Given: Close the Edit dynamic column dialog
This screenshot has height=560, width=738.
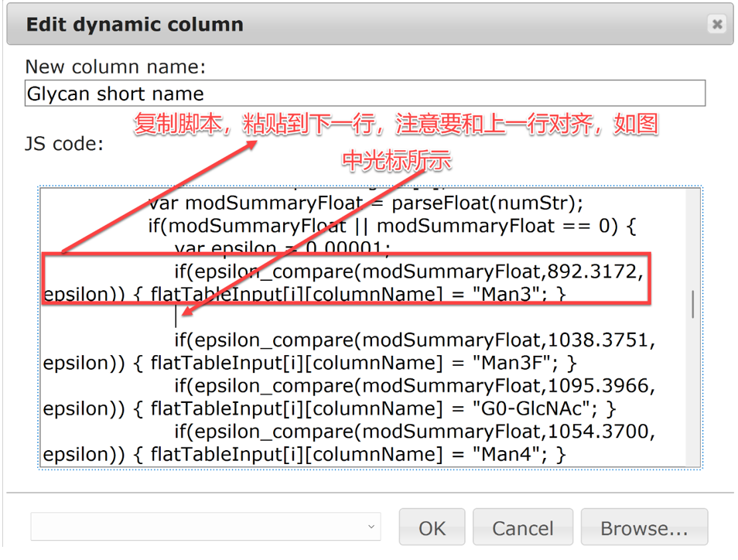Looking at the screenshot, I should click(716, 24).
